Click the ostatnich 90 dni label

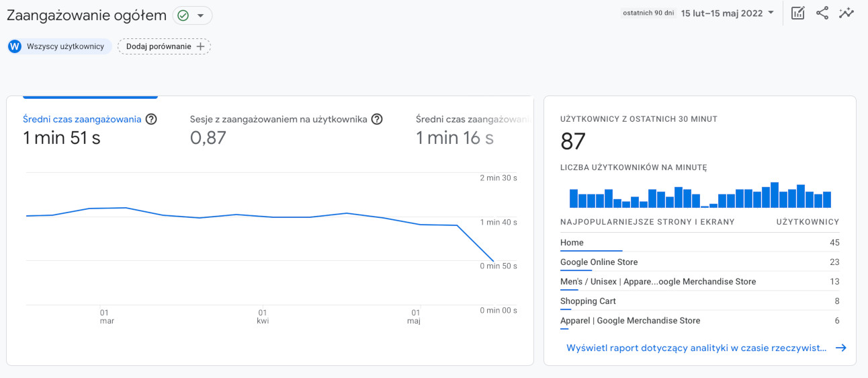pyautogui.click(x=648, y=13)
